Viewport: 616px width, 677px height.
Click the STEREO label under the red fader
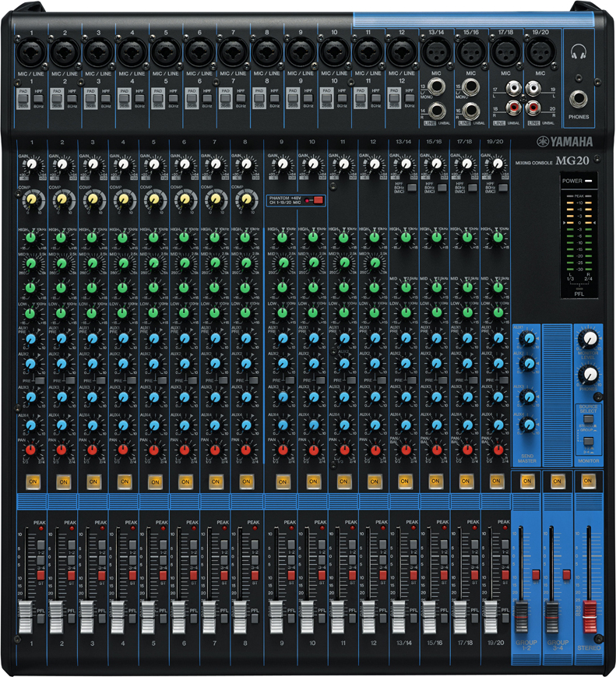(589, 648)
